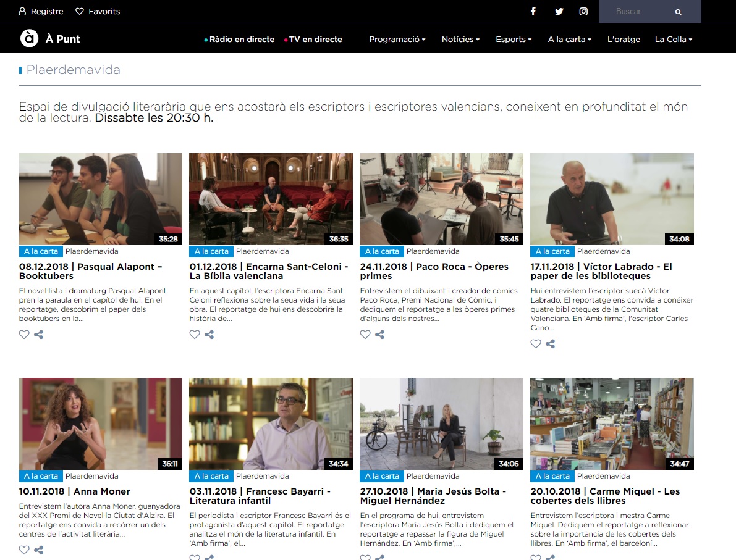Click 'A la carta' tag on Paco Roca card
This screenshot has height=560, width=736.
pyautogui.click(x=382, y=251)
